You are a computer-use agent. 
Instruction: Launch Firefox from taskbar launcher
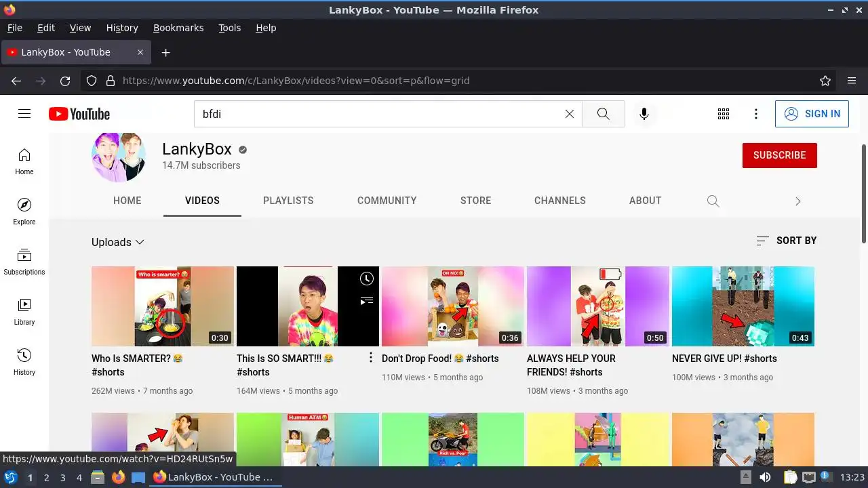[118, 477]
